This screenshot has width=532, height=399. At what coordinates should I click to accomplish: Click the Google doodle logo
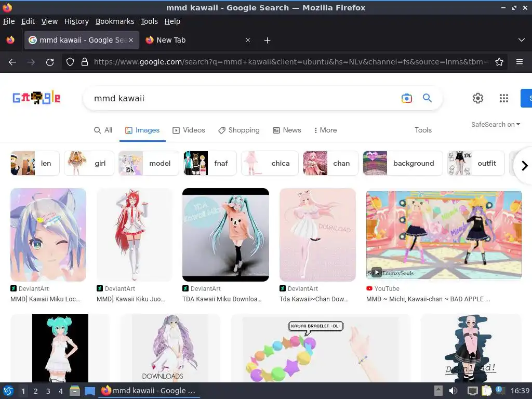36,98
